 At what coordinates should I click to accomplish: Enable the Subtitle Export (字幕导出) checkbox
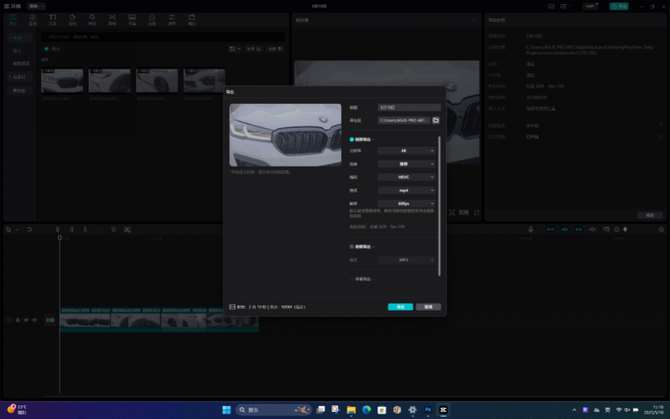coord(352,279)
